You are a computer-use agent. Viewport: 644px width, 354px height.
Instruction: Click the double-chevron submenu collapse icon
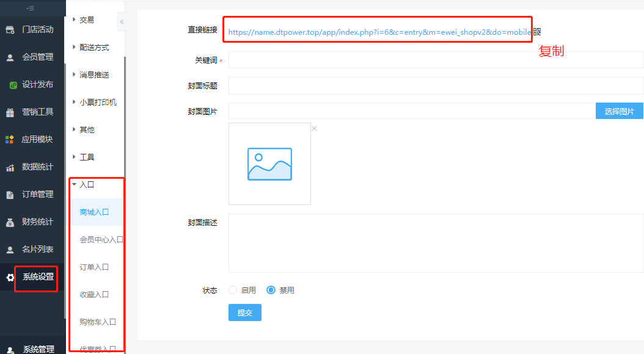(122, 22)
